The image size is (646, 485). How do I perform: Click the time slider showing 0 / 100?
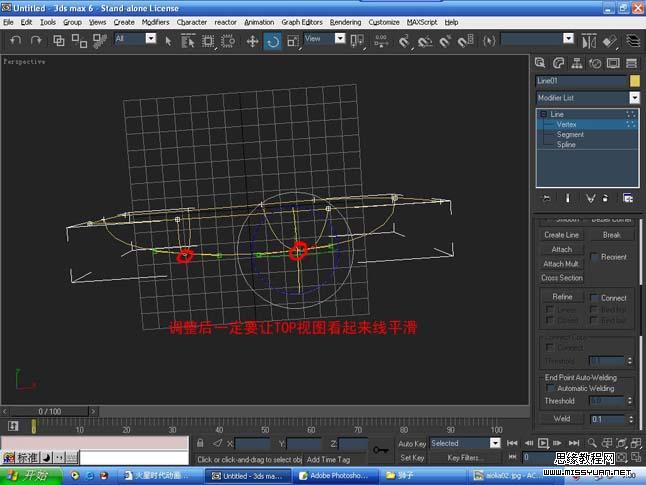click(49, 411)
